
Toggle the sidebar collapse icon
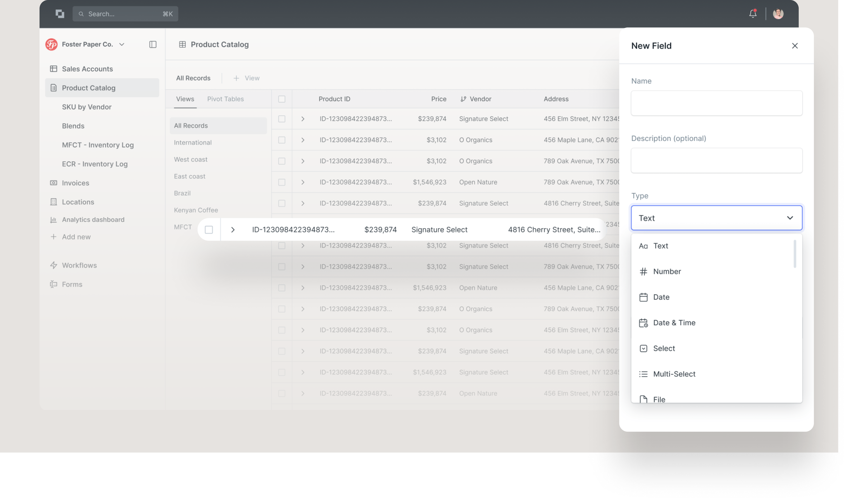tap(153, 44)
